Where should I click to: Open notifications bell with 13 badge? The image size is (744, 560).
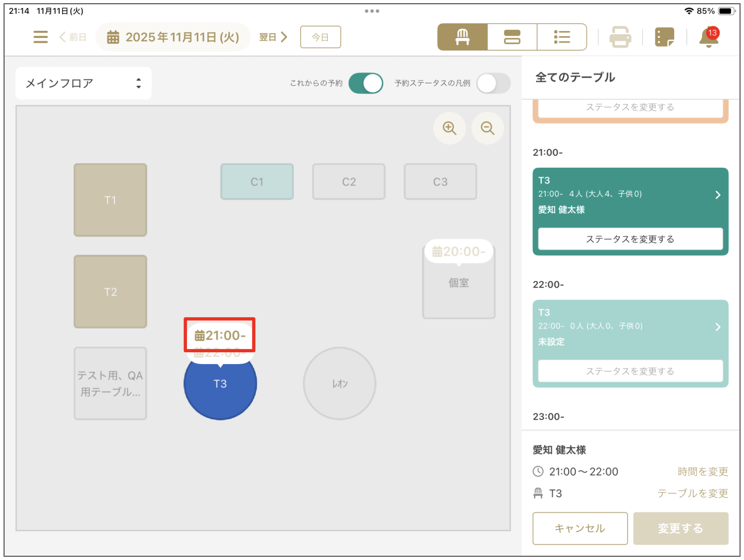pyautogui.click(x=709, y=38)
